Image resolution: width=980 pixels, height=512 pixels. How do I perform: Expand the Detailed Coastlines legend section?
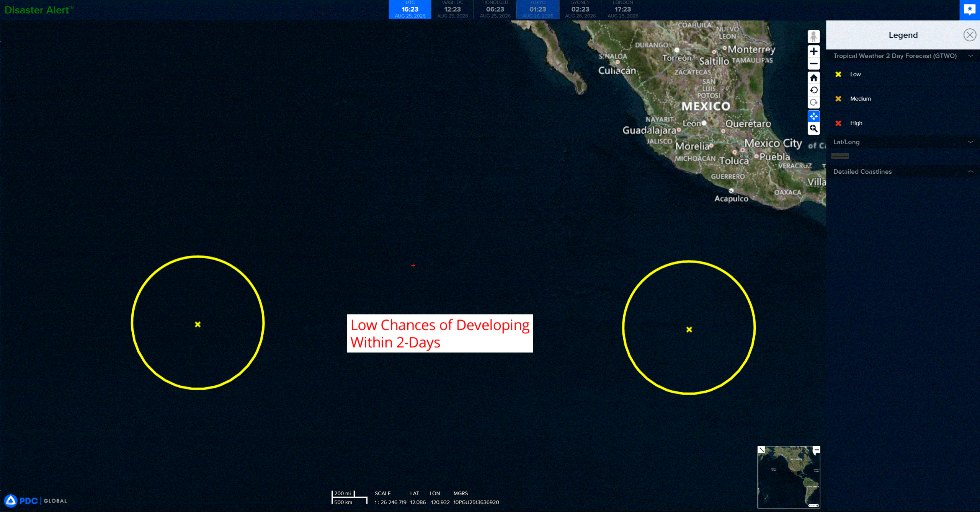(970, 172)
